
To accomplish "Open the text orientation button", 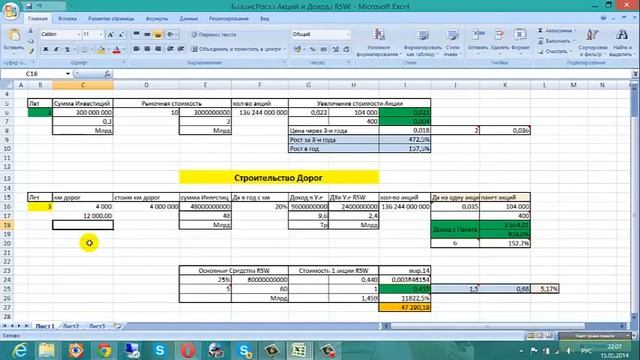I will coord(171,34).
